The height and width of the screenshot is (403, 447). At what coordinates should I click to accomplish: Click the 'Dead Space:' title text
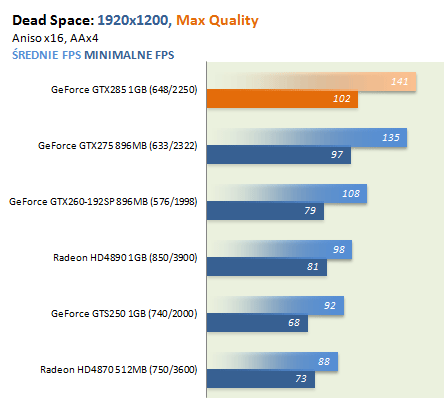tap(53, 21)
